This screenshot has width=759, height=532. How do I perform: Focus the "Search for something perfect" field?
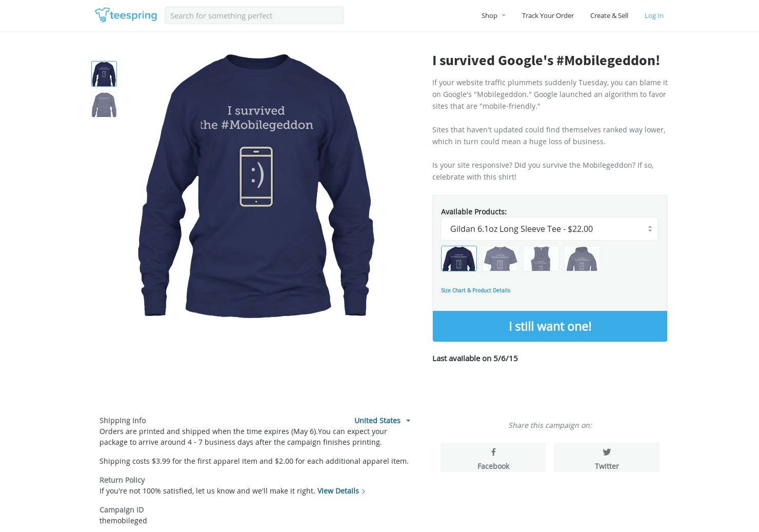[254, 15]
